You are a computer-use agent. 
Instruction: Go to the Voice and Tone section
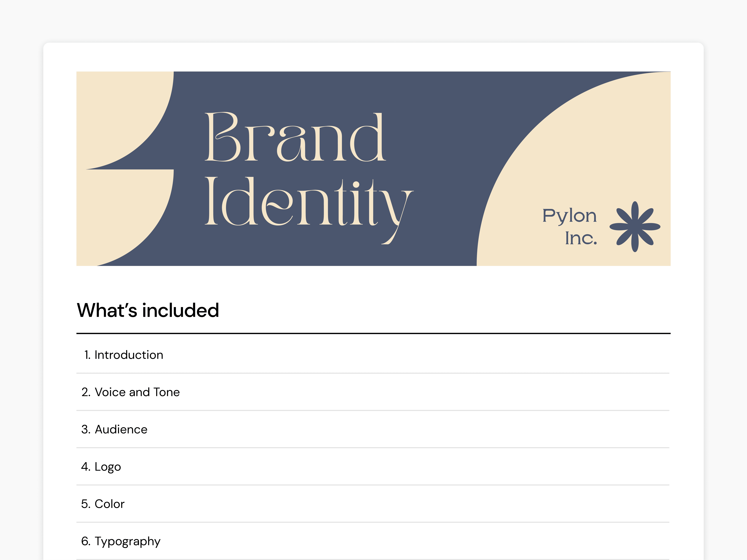[137, 392]
